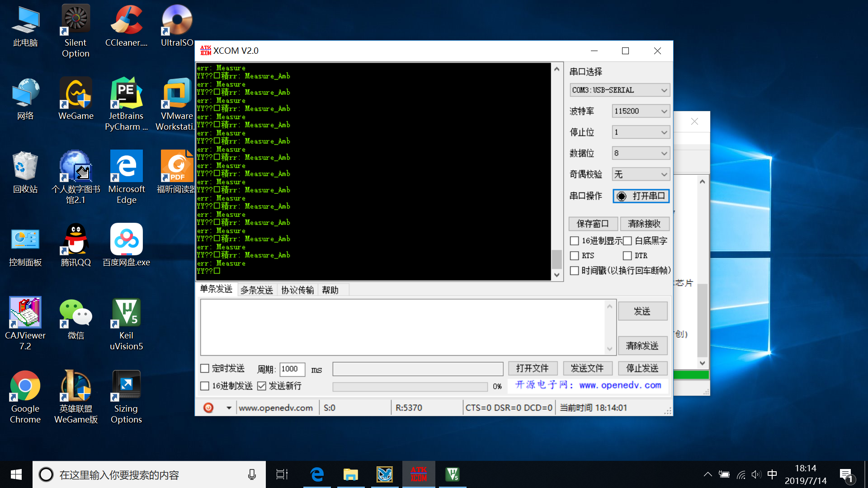This screenshot has width=868, height=488.
Task: Launch 英雄联盟 WeGame版 shortcut
Action: click(x=75, y=397)
